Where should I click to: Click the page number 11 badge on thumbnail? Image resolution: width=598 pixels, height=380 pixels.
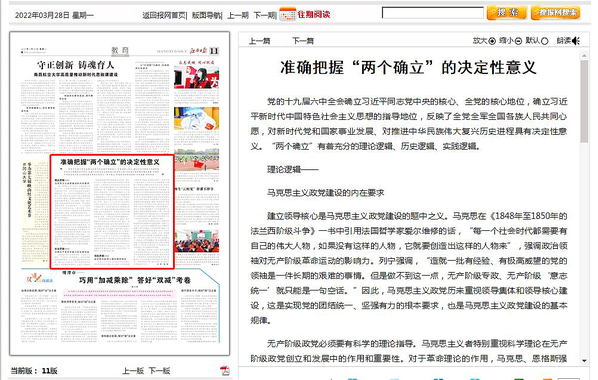click(x=214, y=51)
